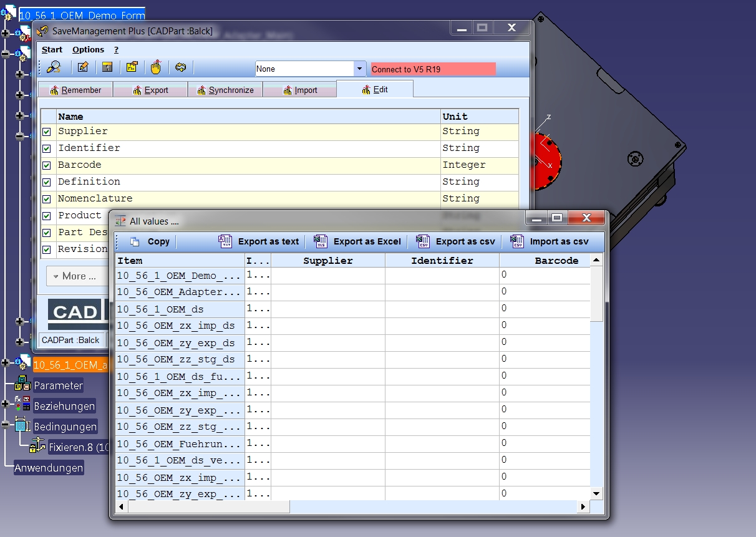Select the Parameter tree item

pos(58,385)
